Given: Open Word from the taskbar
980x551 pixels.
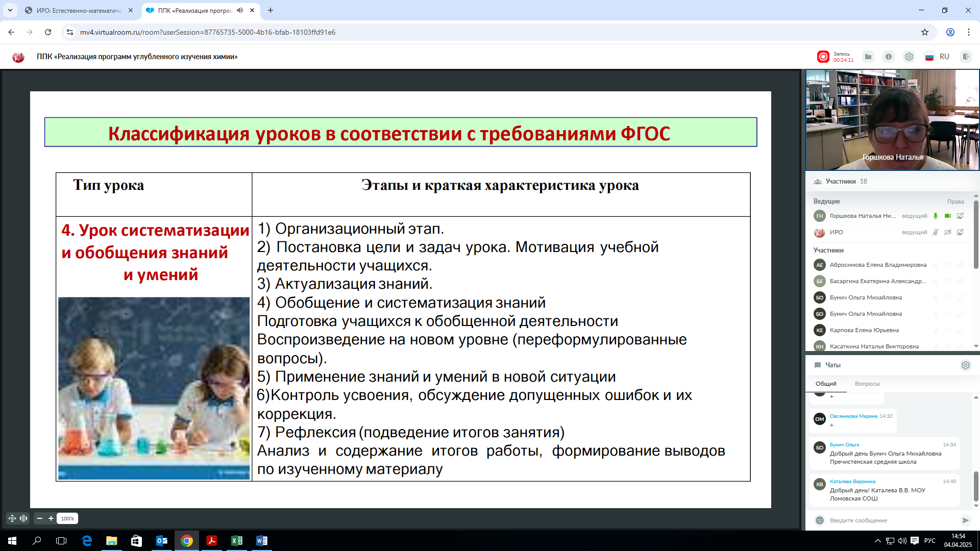Looking at the screenshot, I should [261, 541].
